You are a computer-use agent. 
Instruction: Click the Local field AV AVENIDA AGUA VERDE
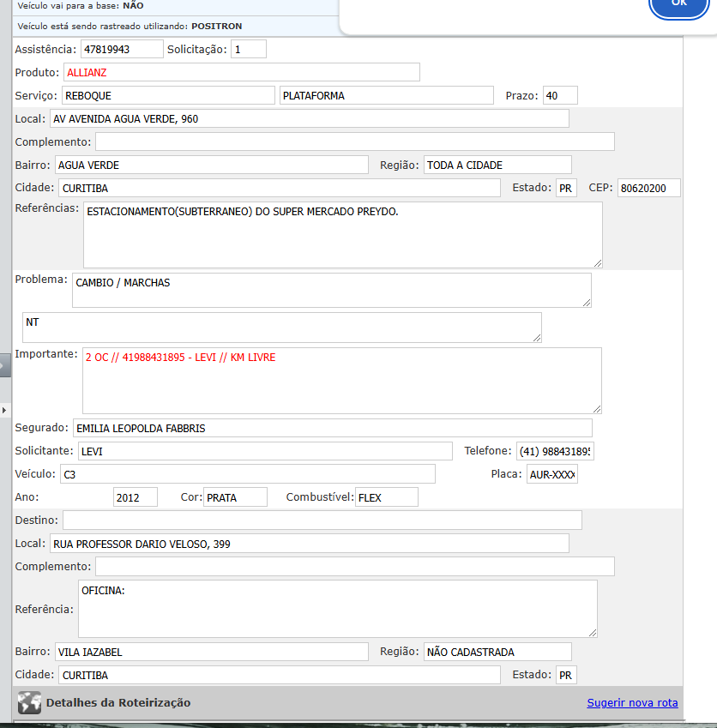(x=310, y=119)
